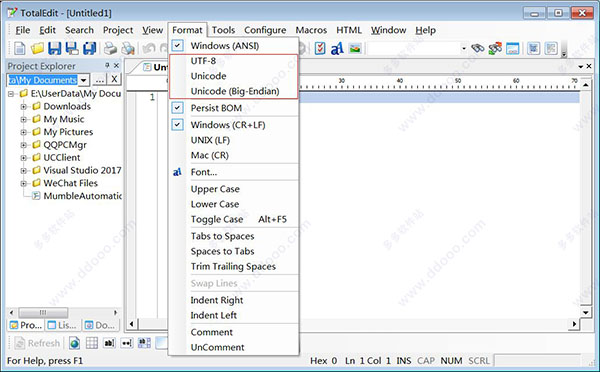Close the Project Explorer panel
Image resolution: width=600 pixels, height=372 pixels.
[116, 66]
